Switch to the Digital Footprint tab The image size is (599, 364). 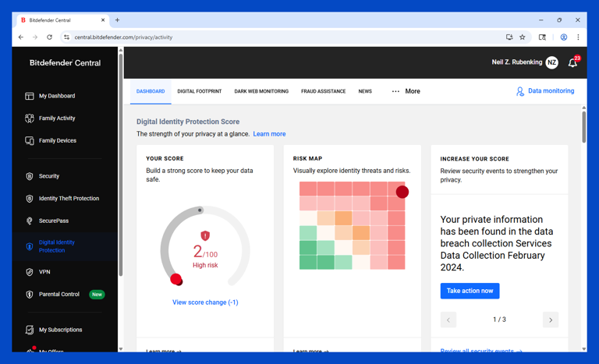pyautogui.click(x=200, y=91)
